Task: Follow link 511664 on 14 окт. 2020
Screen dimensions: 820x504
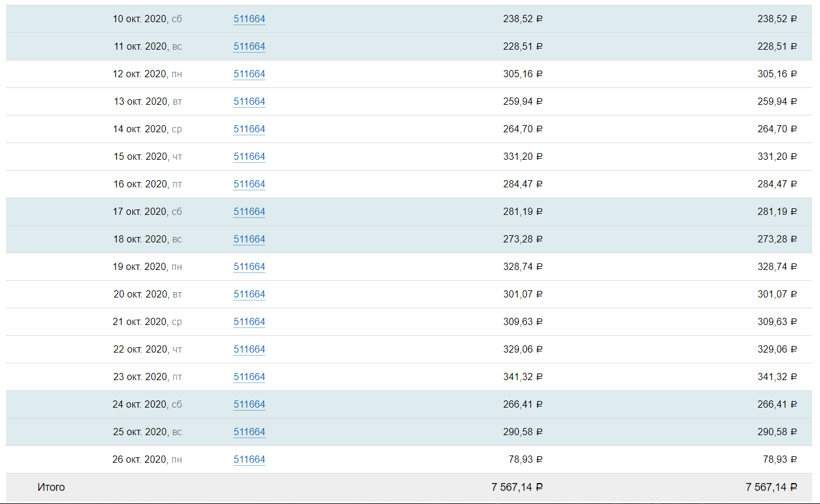Action: point(249,129)
